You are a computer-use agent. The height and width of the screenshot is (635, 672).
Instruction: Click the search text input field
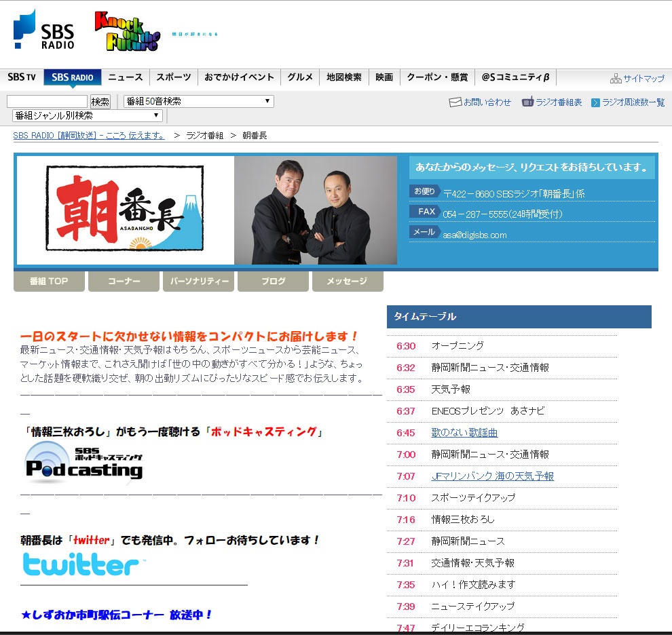[x=47, y=102]
